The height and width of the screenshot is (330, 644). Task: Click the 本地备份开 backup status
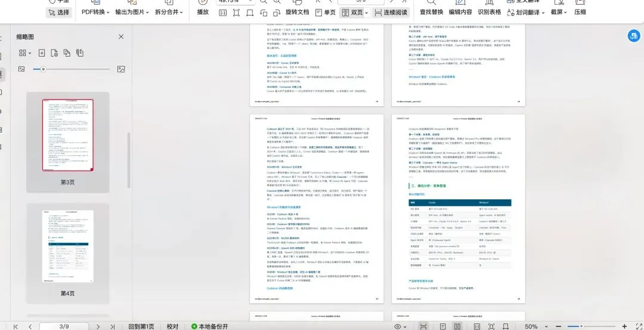[209, 326]
